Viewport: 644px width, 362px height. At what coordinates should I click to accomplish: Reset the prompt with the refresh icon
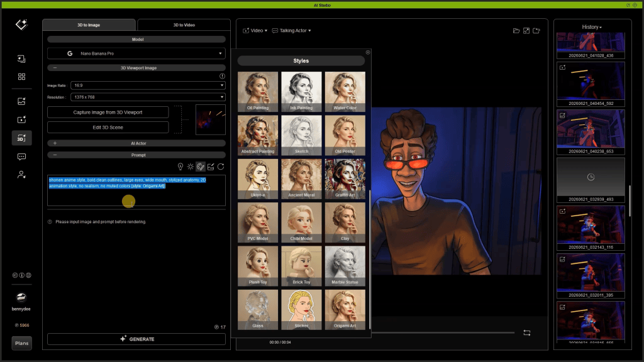(x=221, y=167)
